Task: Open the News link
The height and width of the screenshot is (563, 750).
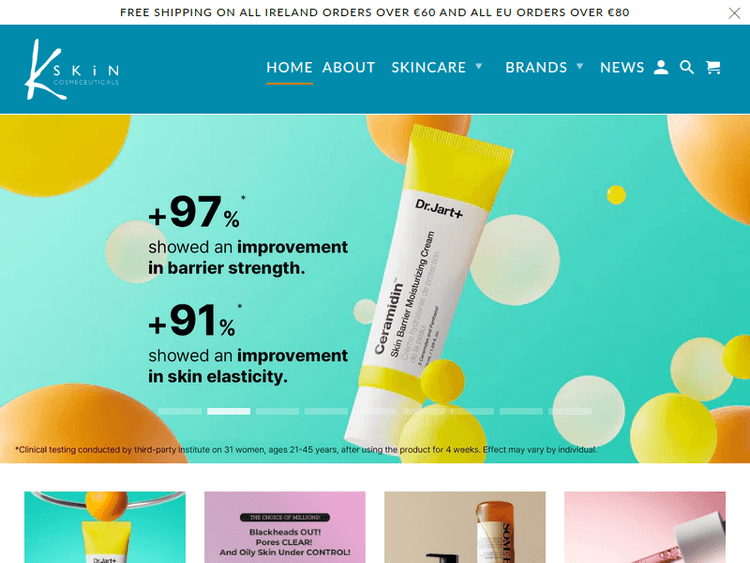Action: 622,67
